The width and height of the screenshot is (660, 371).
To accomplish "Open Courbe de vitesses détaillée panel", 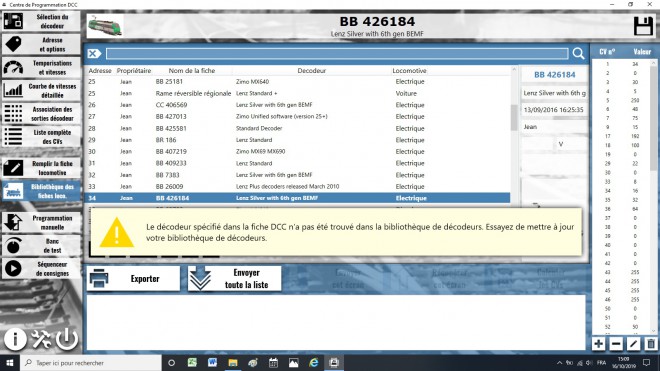I will 41,91.
